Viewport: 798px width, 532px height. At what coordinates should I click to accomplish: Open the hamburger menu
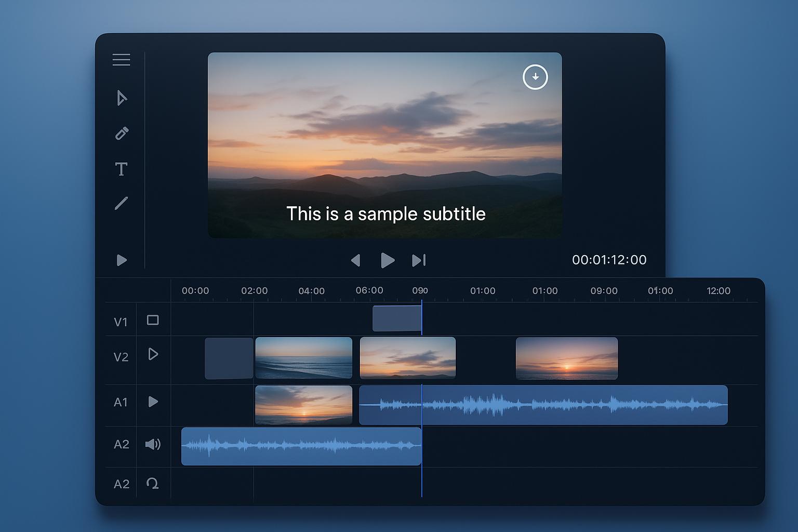click(121, 60)
